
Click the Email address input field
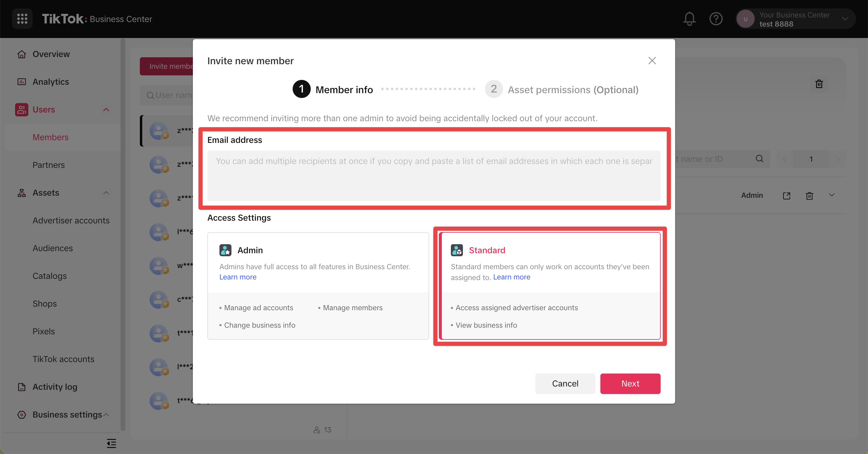(x=434, y=175)
